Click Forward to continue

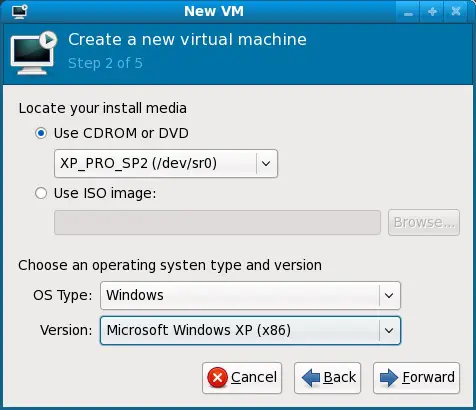pos(417,378)
